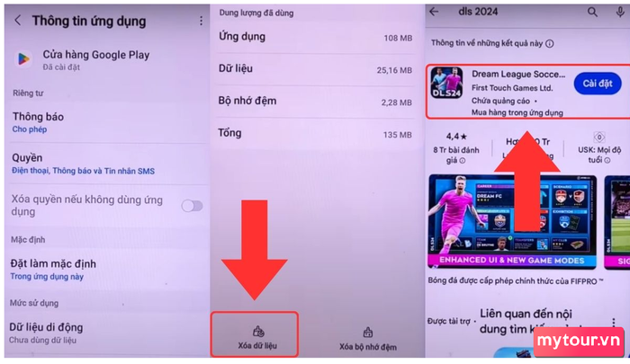
Task: Go back from Thông tin ứng dụng screen
Action: click(x=18, y=21)
